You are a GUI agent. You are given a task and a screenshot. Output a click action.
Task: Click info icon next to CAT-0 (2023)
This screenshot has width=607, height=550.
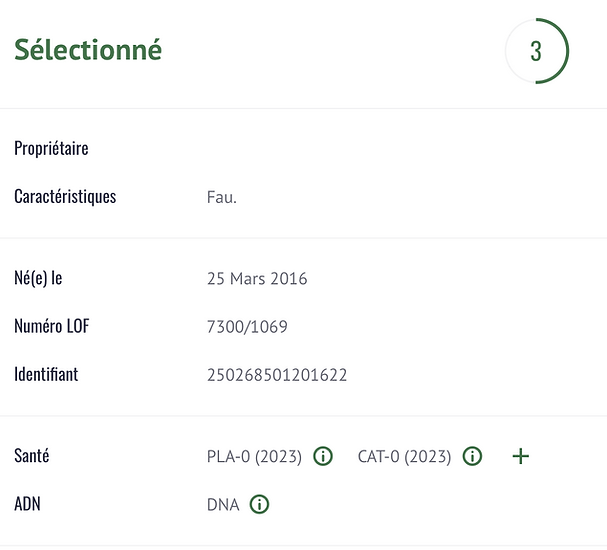(472, 456)
